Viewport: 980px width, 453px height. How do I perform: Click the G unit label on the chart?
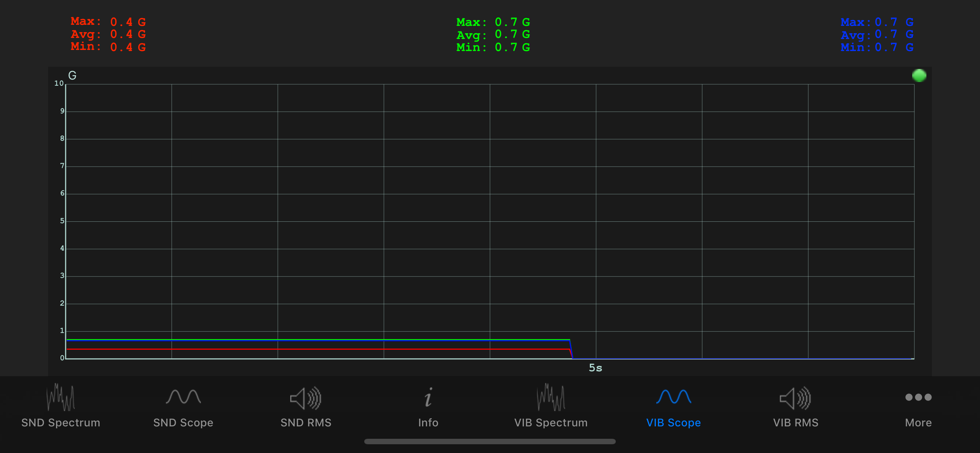pyautogui.click(x=72, y=75)
